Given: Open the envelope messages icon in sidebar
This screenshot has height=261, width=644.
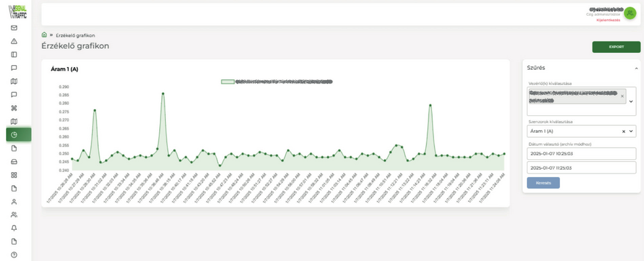Looking at the screenshot, I should click(14, 28).
